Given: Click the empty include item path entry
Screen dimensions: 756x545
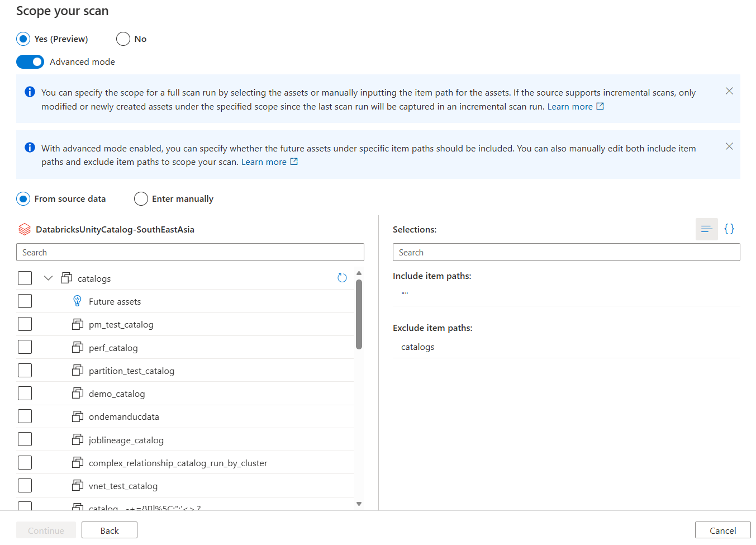Looking at the screenshot, I should coord(405,293).
